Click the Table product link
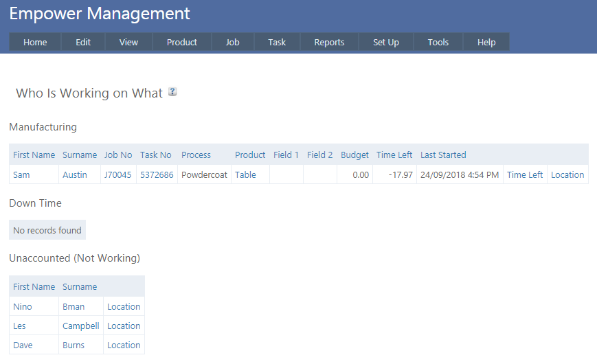 coord(245,175)
